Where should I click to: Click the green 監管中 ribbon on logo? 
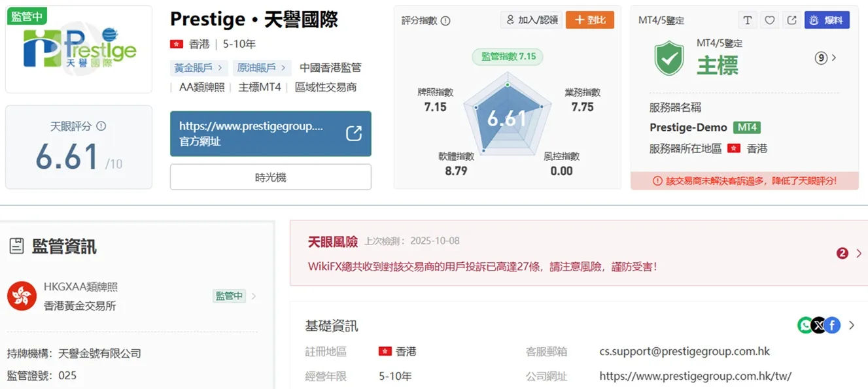click(27, 16)
